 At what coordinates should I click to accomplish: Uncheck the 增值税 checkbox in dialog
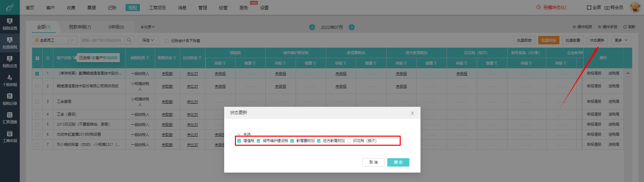click(239, 141)
